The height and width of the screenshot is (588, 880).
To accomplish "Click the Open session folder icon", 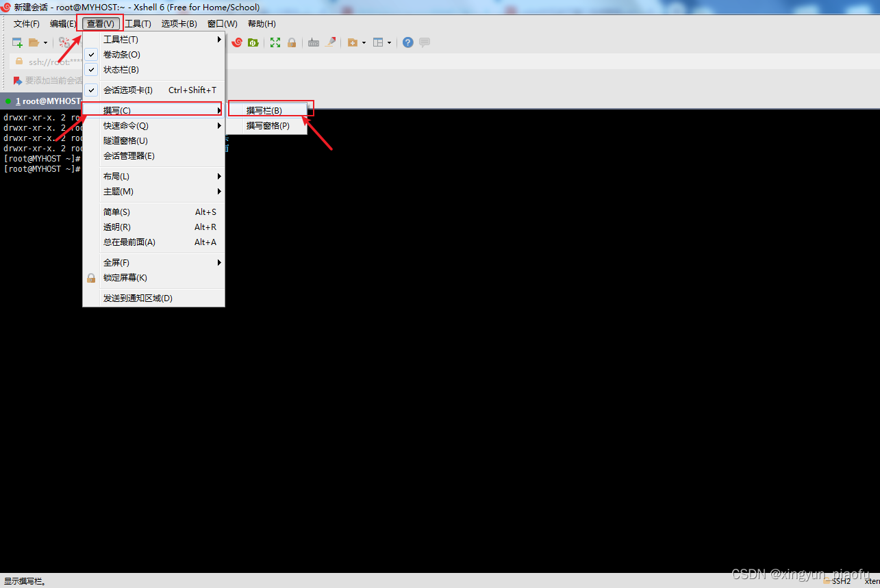I will [x=34, y=42].
